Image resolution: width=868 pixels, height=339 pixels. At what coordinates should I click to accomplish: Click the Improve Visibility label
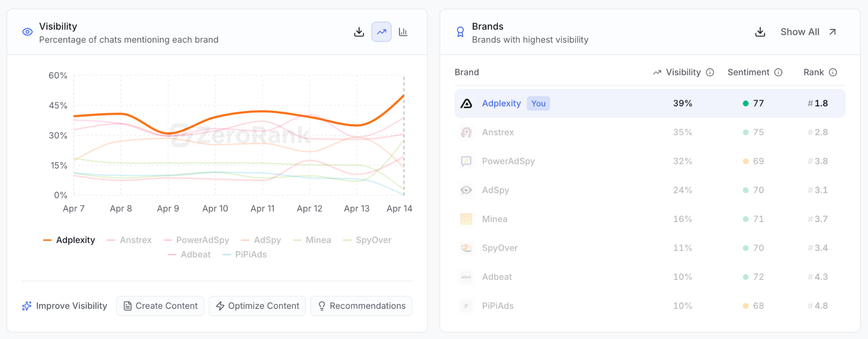72,306
